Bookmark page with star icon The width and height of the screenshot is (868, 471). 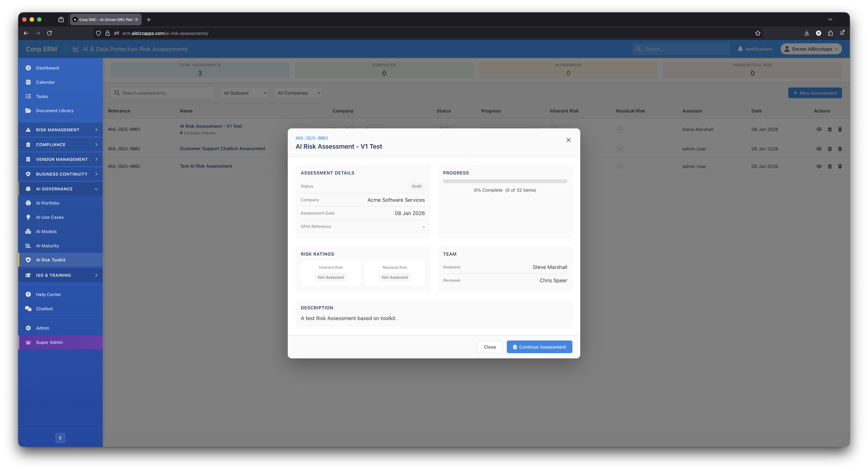[x=758, y=33]
